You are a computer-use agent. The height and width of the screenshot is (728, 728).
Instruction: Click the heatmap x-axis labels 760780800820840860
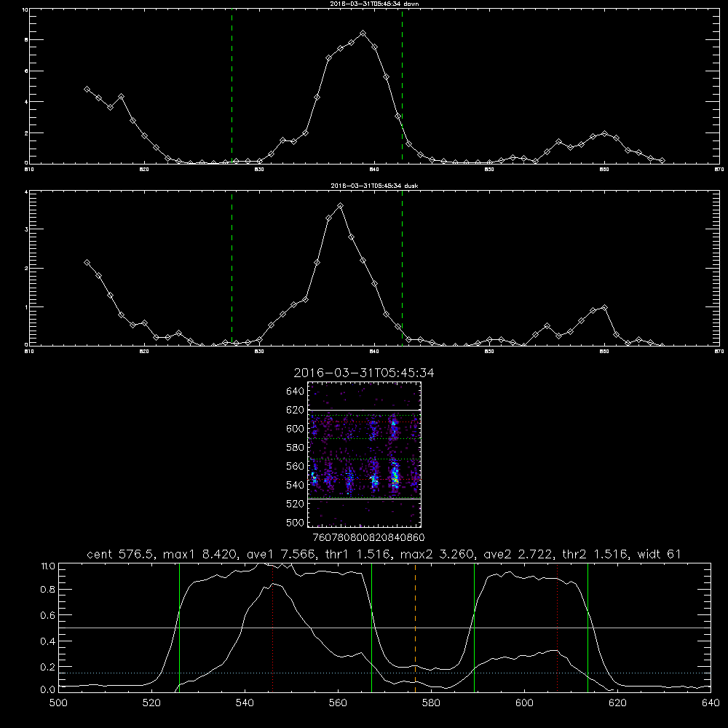[369, 537]
